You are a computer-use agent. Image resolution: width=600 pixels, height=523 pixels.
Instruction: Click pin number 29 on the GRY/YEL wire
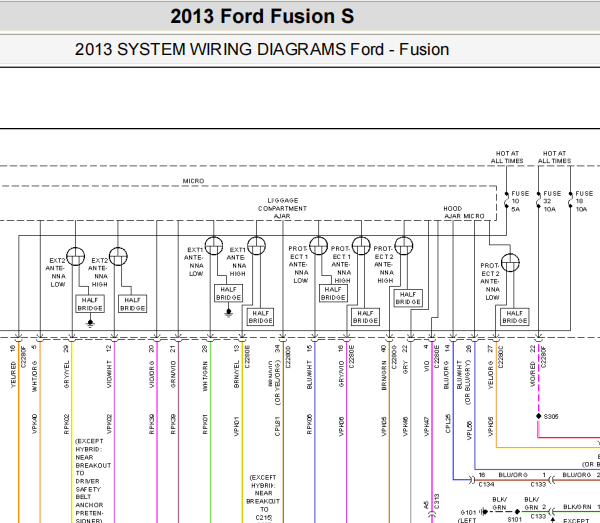(x=66, y=349)
